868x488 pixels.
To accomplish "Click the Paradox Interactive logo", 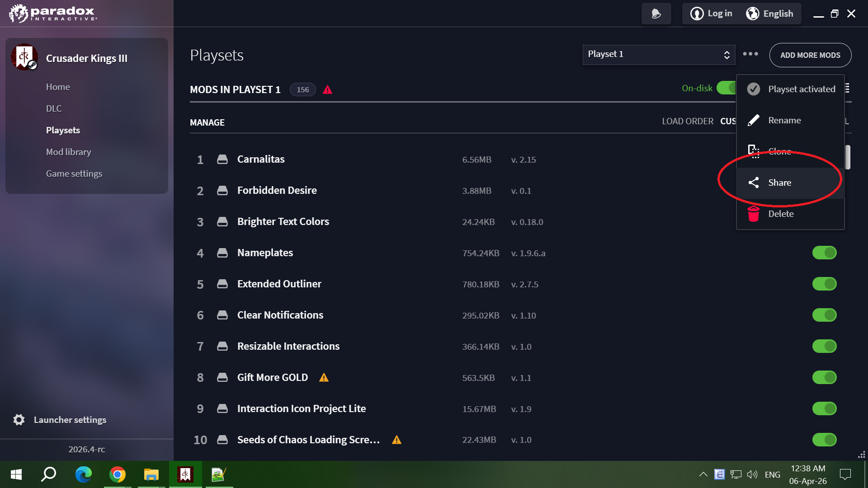I will [52, 14].
